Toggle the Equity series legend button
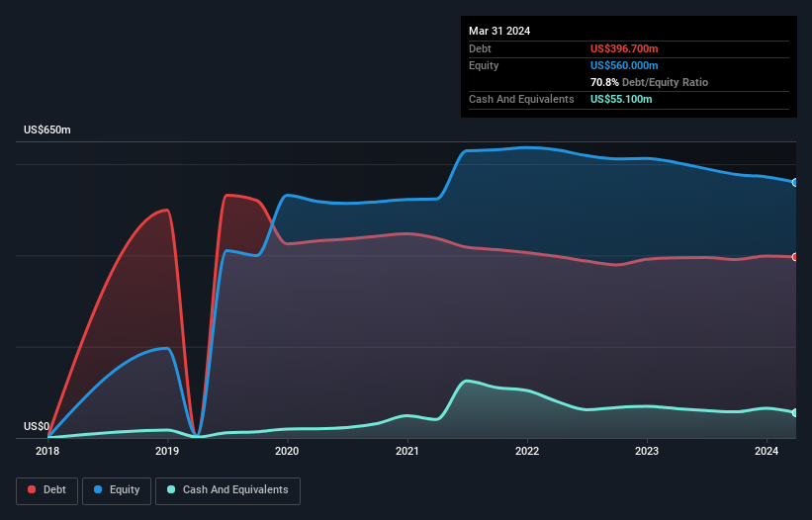 117,490
